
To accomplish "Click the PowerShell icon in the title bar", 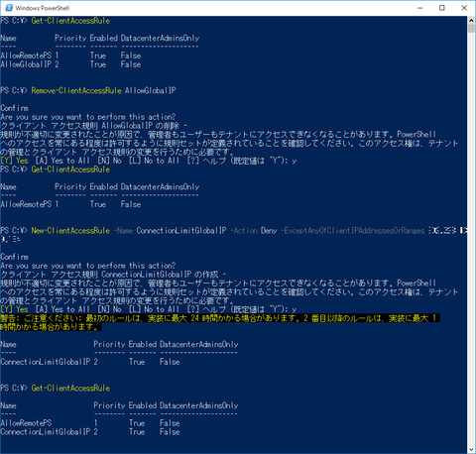I will (x=9, y=8).
